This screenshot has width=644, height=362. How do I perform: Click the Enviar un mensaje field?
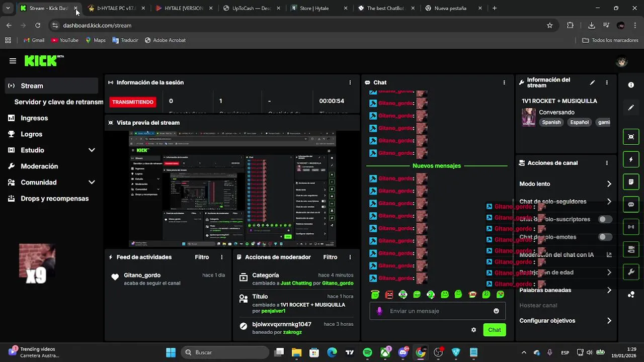click(438, 311)
